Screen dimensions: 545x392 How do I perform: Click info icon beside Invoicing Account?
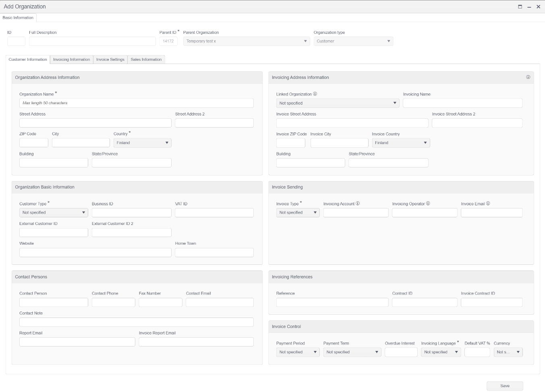pos(358,204)
